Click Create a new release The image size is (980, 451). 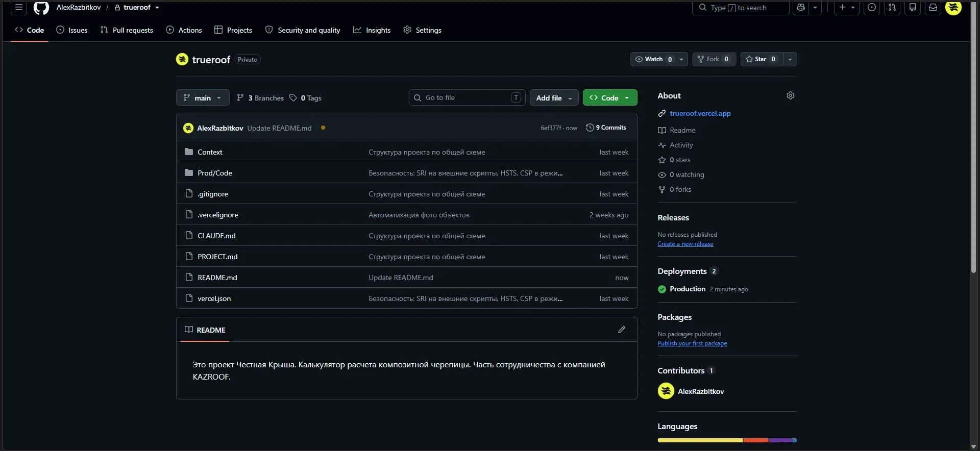coord(685,244)
